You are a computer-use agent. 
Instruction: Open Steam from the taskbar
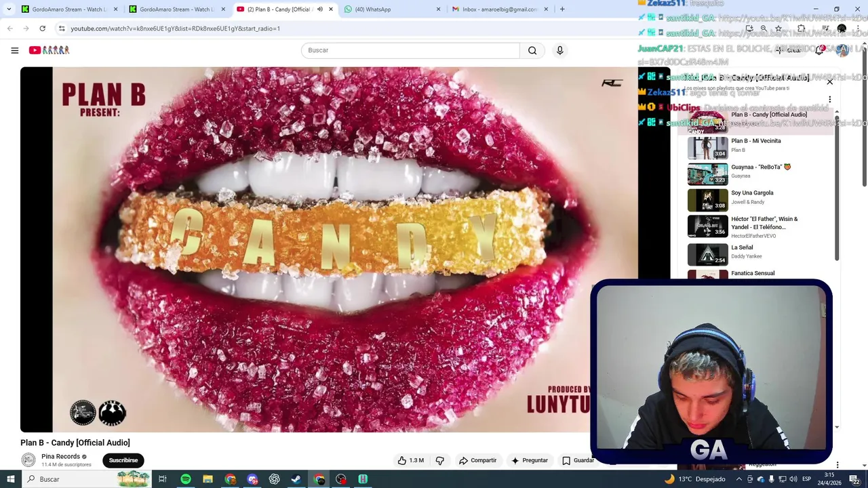click(x=296, y=479)
